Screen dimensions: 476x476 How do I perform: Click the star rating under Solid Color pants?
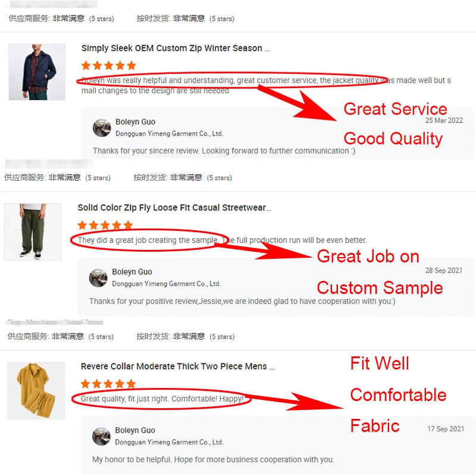pos(105,226)
